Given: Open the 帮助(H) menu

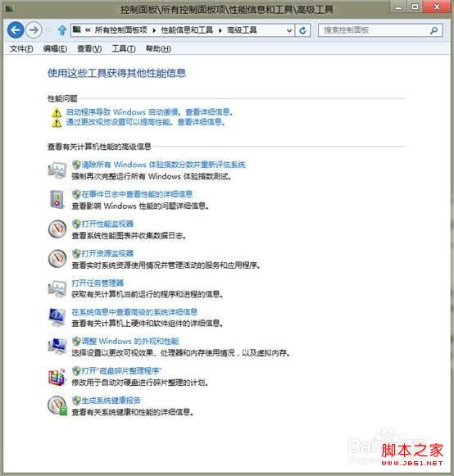Looking at the screenshot, I should [158, 48].
